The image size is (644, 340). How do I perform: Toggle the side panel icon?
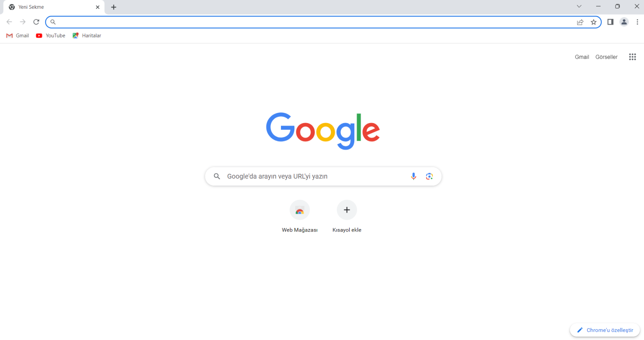(x=610, y=22)
